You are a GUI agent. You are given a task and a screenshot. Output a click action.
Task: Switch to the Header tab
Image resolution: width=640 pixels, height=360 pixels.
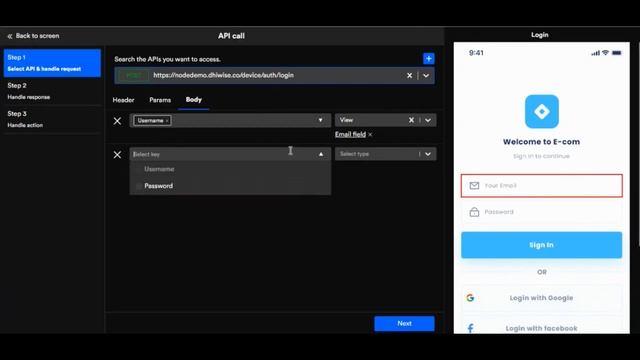123,100
